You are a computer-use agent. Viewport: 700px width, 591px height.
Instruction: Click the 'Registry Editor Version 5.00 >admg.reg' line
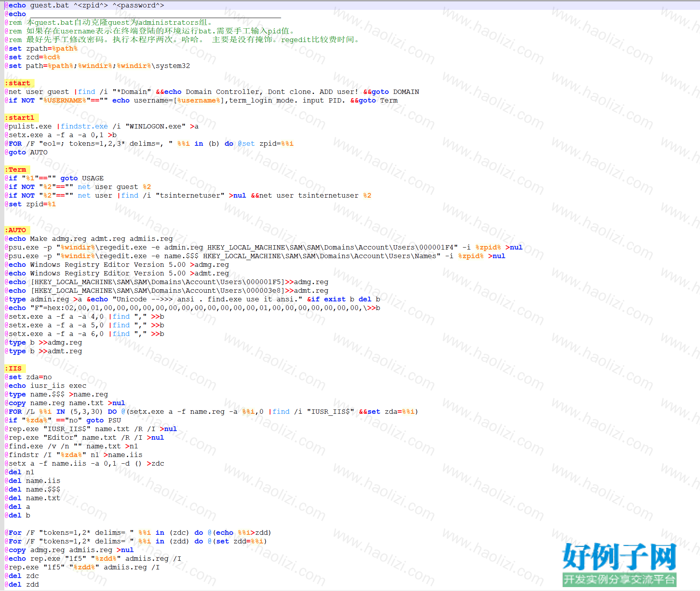(117, 264)
